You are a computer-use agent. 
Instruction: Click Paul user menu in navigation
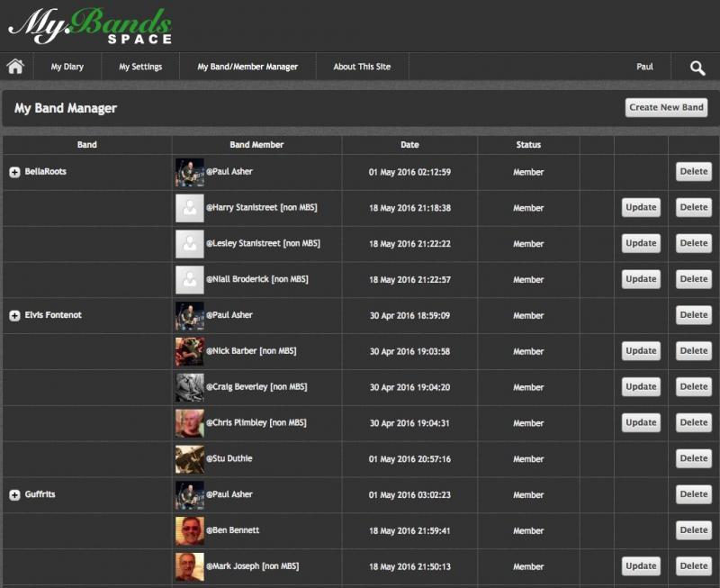pyautogui.click(x=644, y=67)
